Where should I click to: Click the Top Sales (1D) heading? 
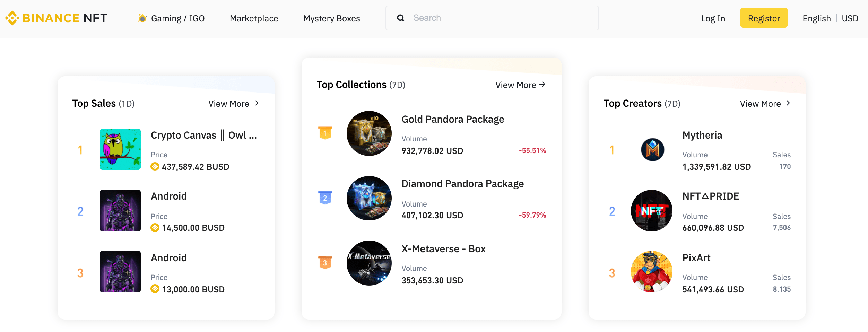coord(103,104)
